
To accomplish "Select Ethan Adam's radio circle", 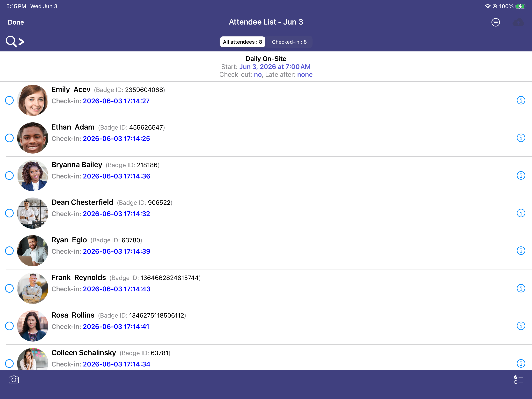I will [x=9, y=138].
